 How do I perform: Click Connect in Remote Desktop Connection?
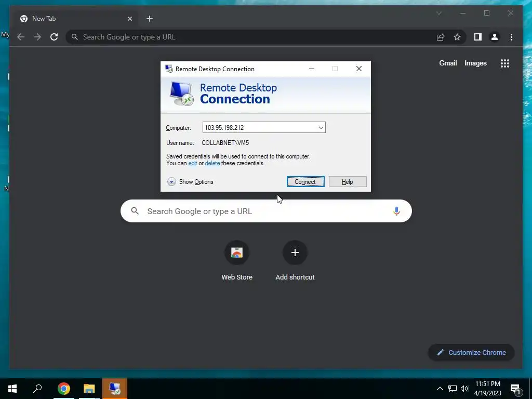click(x=305, y=181)
